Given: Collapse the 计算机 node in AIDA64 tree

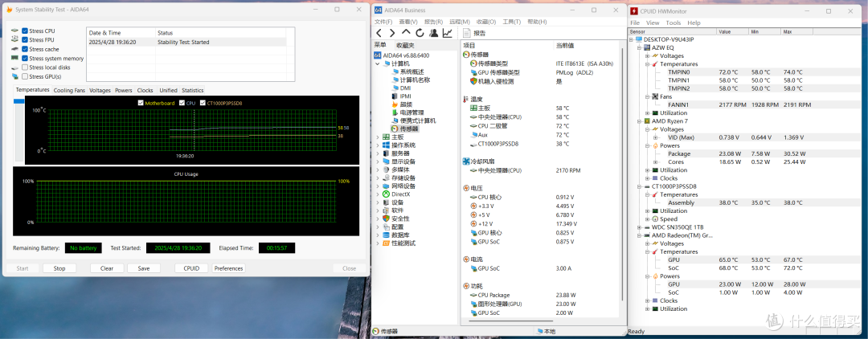Looking at the screenshot, I should [x=378, y=63].
